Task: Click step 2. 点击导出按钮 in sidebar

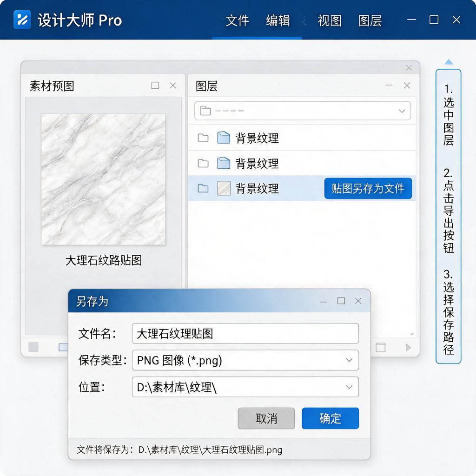Action: pos(449,211)
